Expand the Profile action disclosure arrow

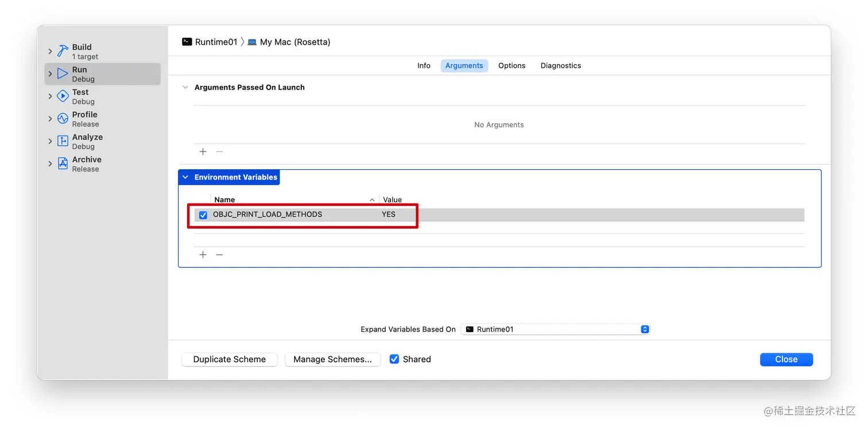click(51, 119)
